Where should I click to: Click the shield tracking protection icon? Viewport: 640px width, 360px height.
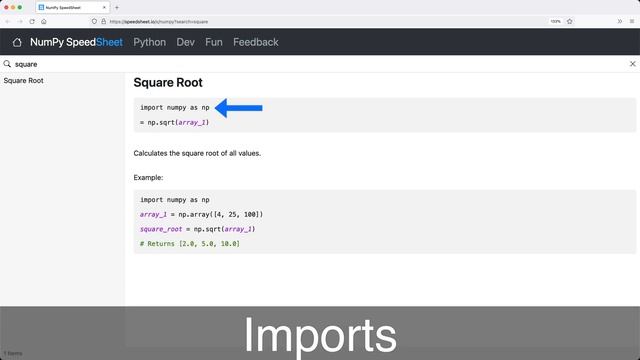click(94, 21)
